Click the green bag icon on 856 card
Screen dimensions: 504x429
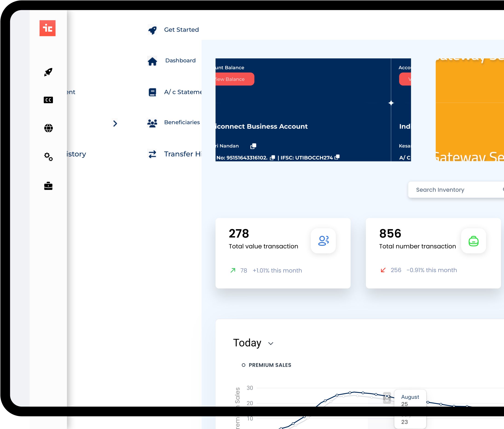tap(473, 241)
